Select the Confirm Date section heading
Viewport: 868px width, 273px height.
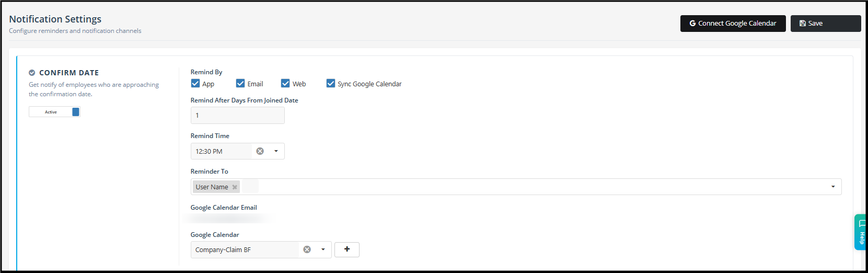point(69,73)
